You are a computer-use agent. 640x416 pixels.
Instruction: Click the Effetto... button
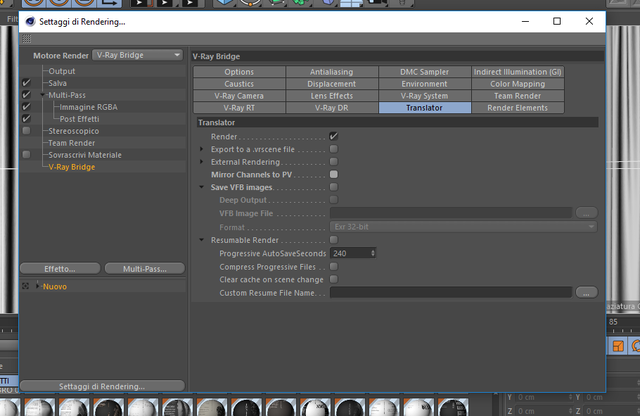[x=60, y=269]
